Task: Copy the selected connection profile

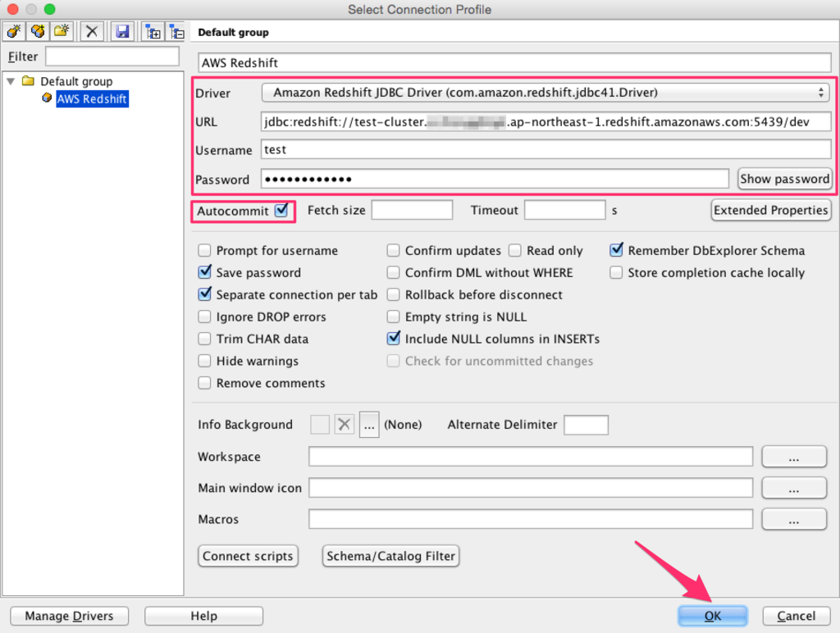Action: tap(38, 32)
